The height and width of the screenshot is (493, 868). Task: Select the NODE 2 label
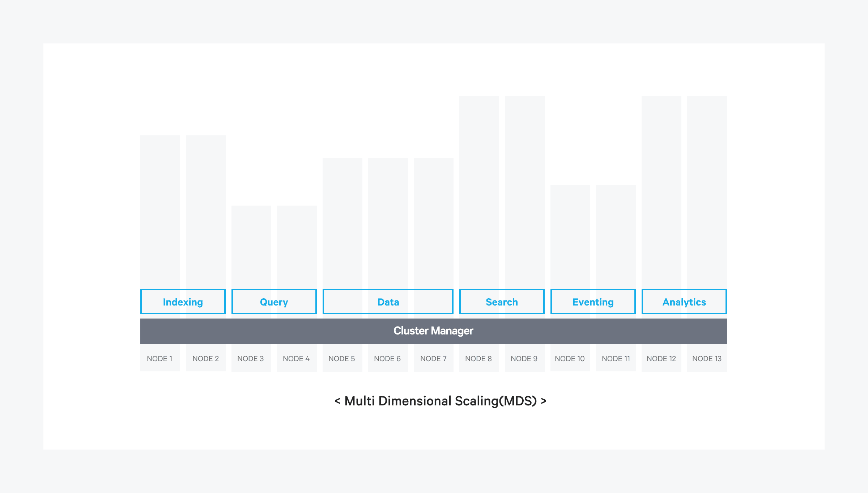click(x=205, y=359)
